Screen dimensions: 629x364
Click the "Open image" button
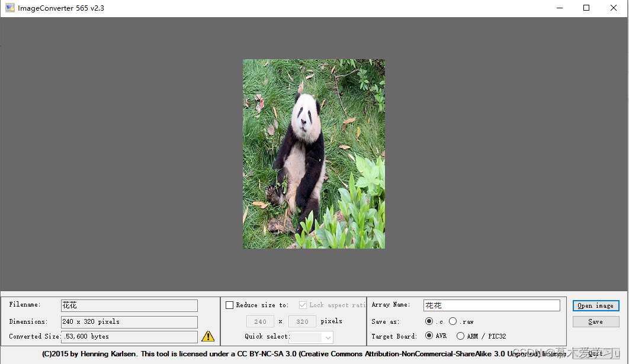click(x=595, y=305)
